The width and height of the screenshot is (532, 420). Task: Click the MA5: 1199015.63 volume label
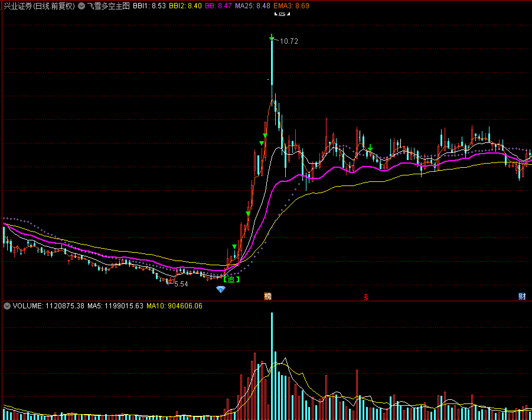point(115,306)
